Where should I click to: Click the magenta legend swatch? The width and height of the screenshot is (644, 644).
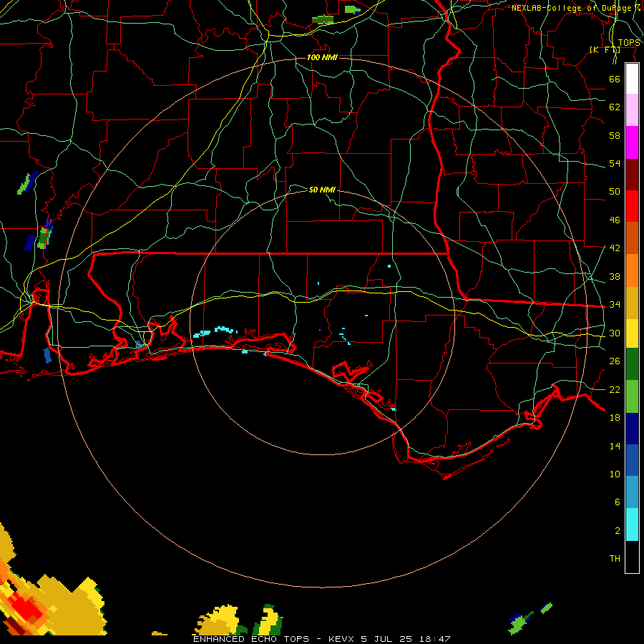[632, 142]
